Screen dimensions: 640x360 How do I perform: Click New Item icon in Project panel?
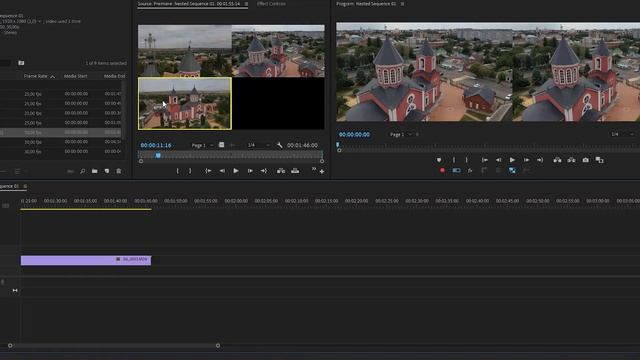pos(107,171)
